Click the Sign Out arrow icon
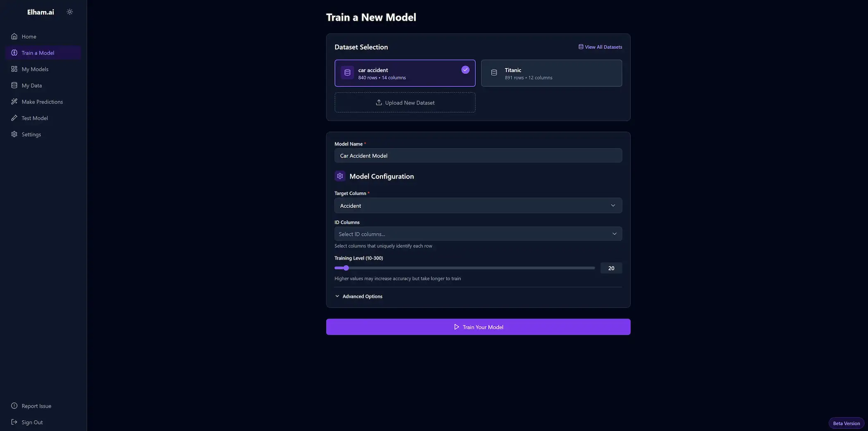Screen dimensions: 868x431 point(14,422)
